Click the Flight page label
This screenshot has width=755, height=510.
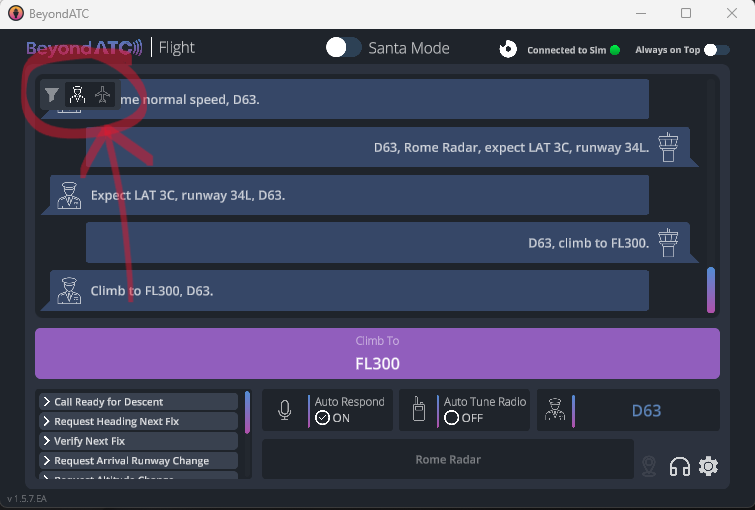click(x=177, y=48)
